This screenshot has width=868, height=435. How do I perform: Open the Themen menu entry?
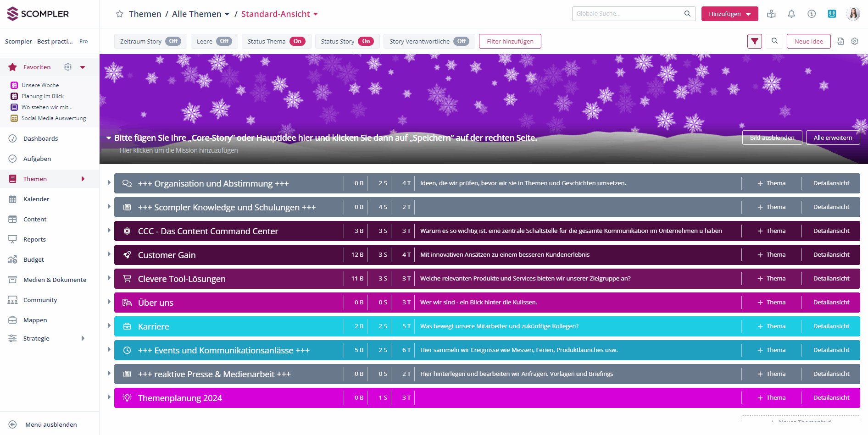(x=34, y=179)
